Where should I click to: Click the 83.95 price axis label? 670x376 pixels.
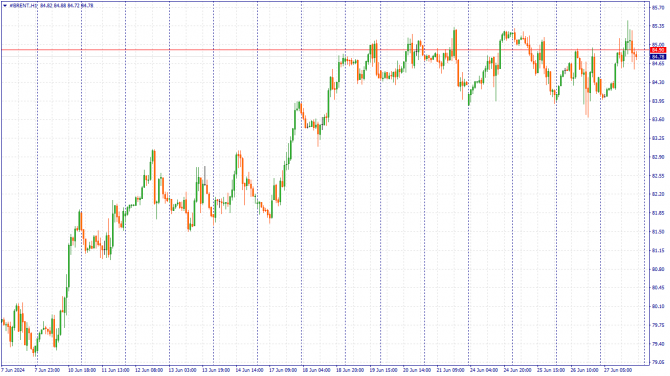[x=658, y=101]
